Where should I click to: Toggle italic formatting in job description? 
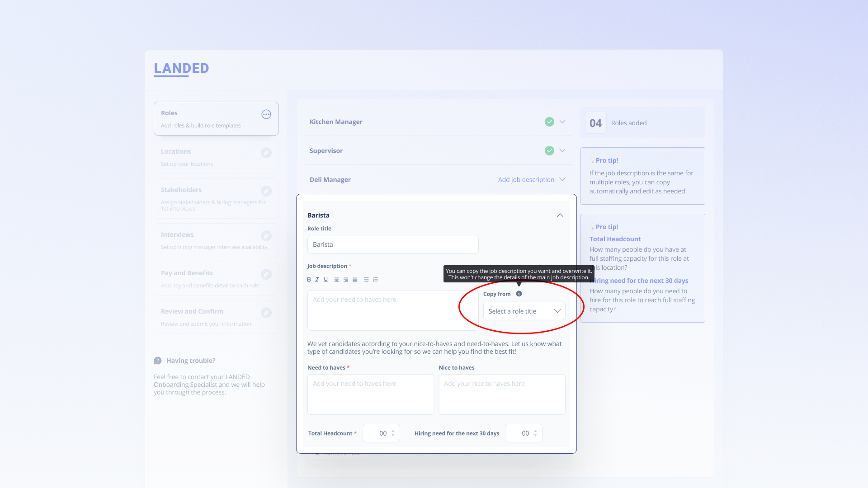[317, 279]
